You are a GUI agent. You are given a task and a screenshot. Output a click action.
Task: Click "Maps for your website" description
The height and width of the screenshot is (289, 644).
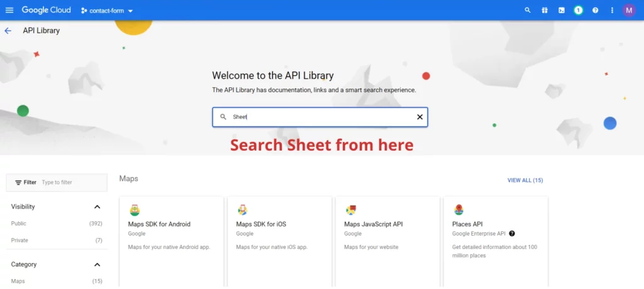point(371,247)
